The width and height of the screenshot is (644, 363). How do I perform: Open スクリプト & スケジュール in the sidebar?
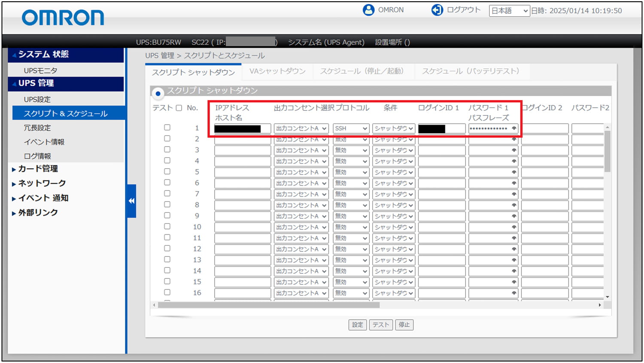(68, 113)
